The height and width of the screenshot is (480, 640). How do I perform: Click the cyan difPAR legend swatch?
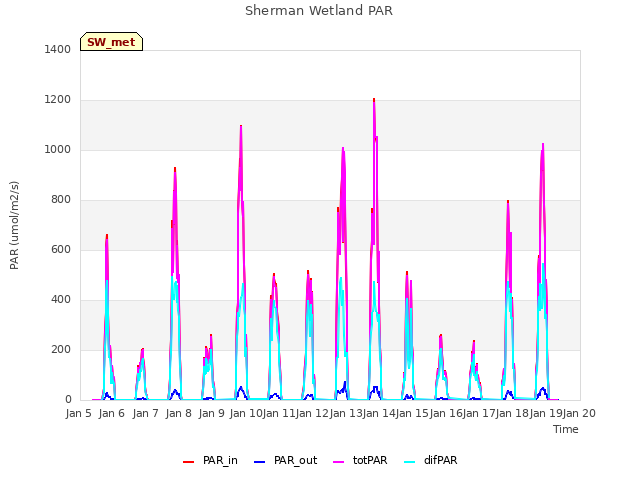pyautogui.click(x=409, y=462)
